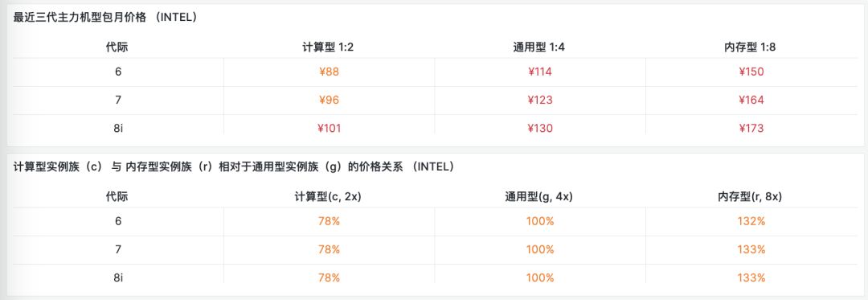Select the ¥130 general-purpose 8i price

point(540,129)
